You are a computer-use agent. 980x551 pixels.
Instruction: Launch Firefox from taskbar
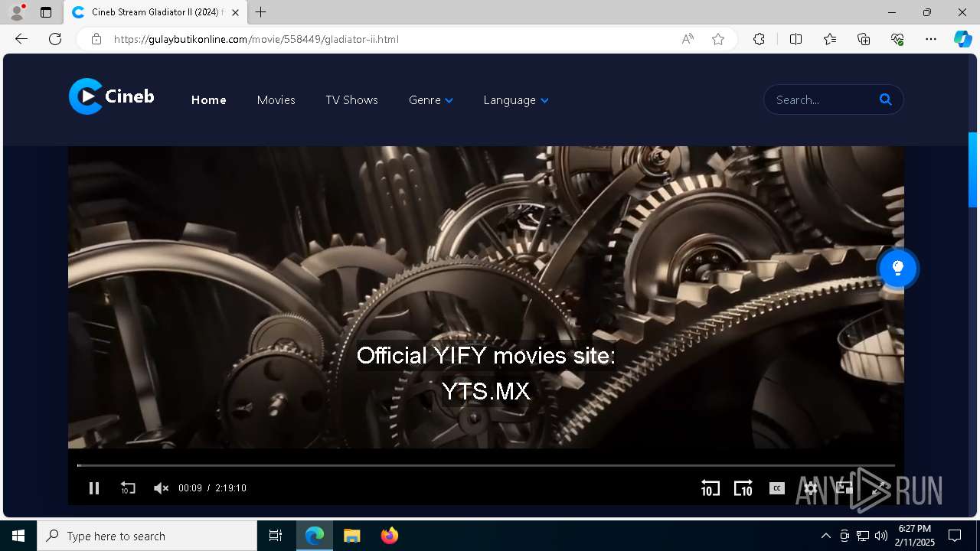pyautogui.click(x=389, y=536)
